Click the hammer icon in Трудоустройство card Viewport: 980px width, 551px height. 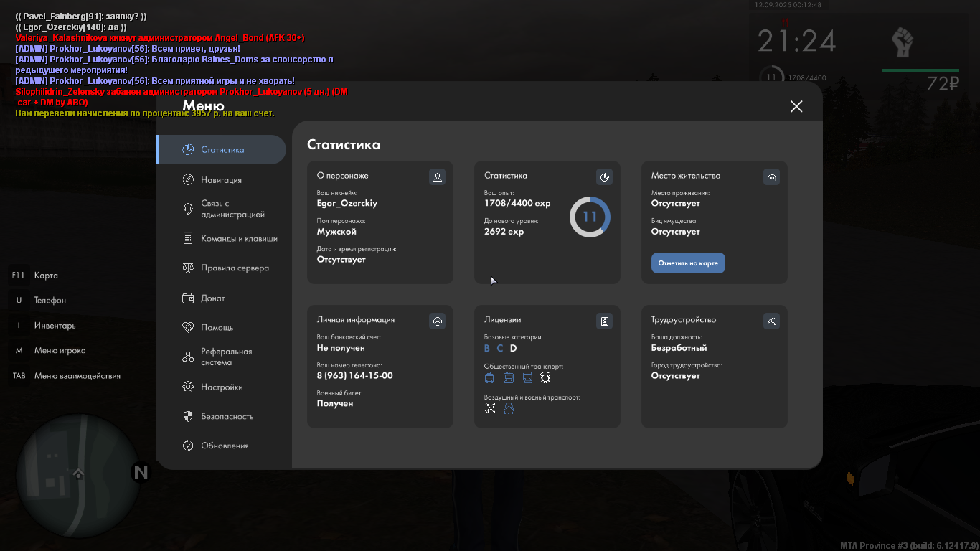[771, 321]
